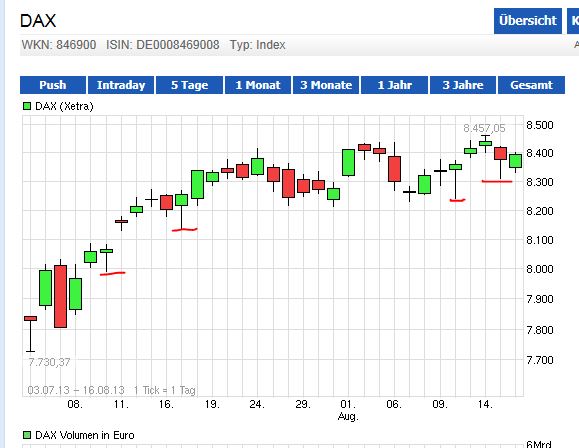Switch to the 3 Monate chart
The width and height of the screenshot is (579, 448).
click(x=326, y=85)
